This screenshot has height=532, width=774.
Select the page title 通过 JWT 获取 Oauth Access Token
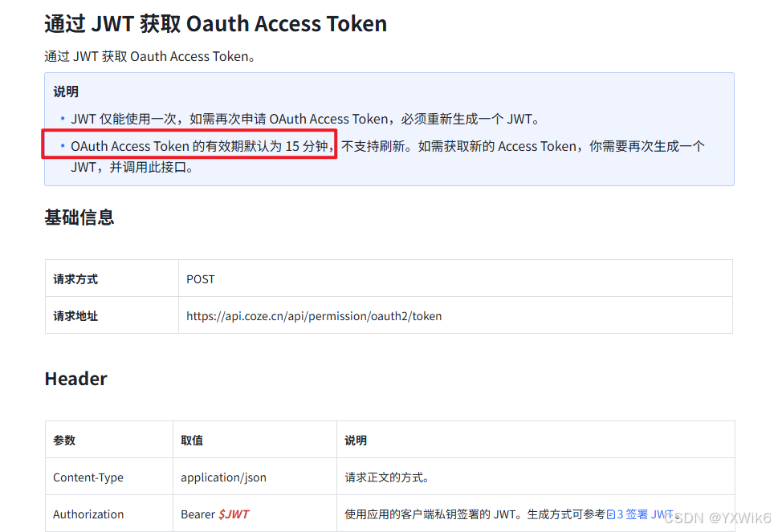[x=216, y=24]
